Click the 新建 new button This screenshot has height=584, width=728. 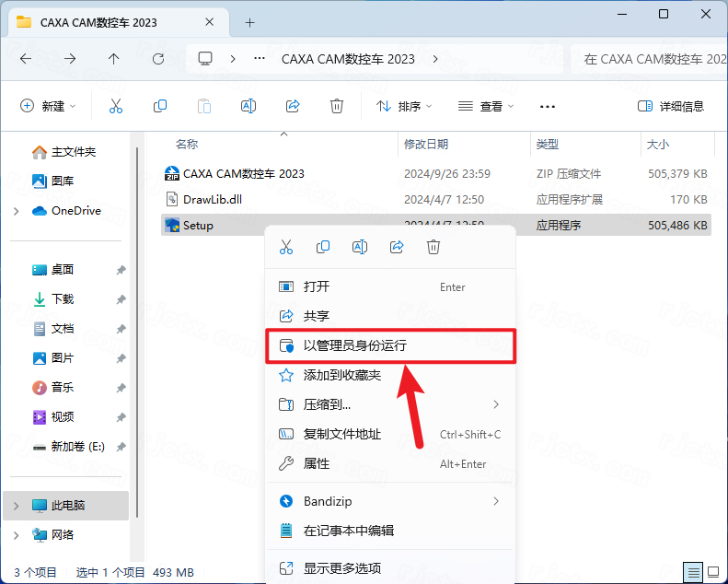pyautogui.click(x=49, y=106)
